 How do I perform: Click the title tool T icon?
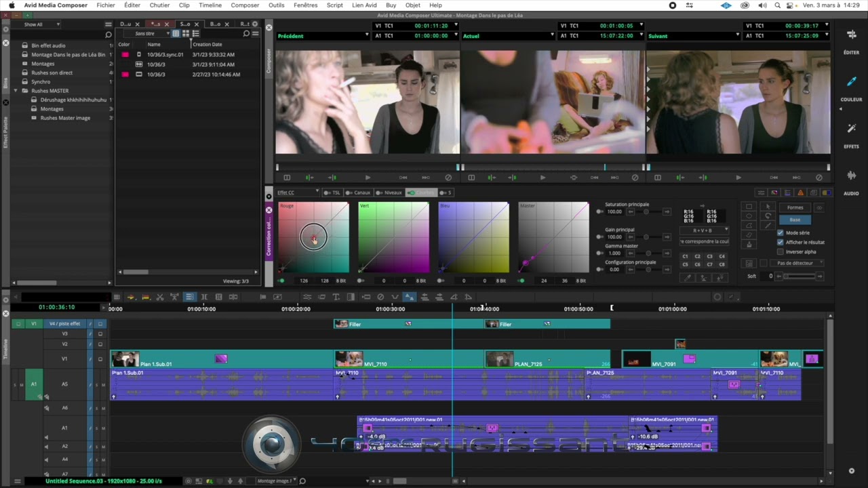[x=336, y=297]
